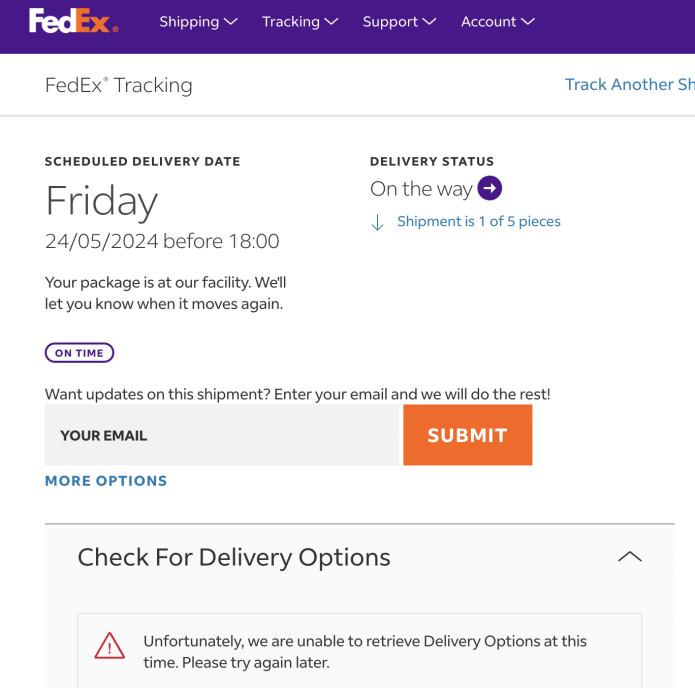The width and height of the screenshot is (695, 688).
Task: Click the purple On the way arrow icon
Action: point(489,188)
